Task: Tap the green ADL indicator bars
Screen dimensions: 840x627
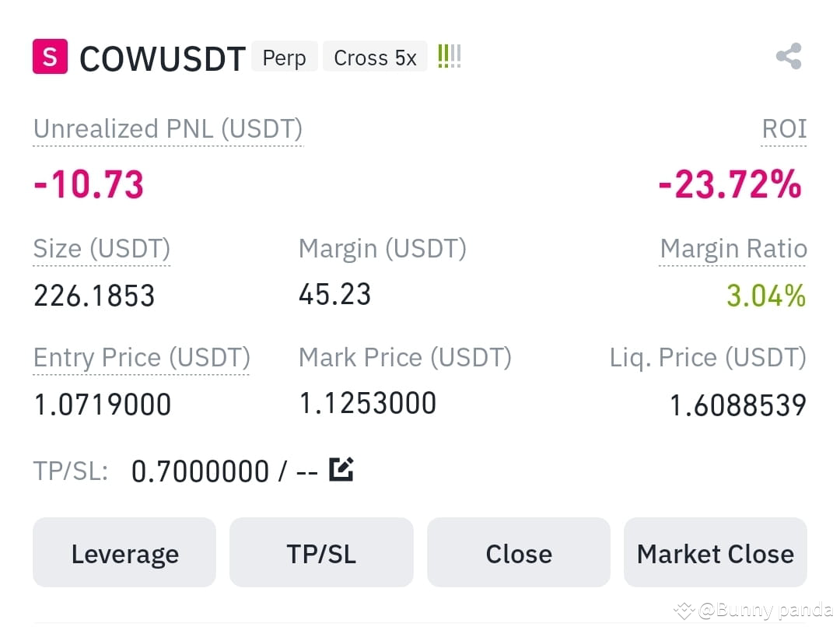Action: pos(449,56)
